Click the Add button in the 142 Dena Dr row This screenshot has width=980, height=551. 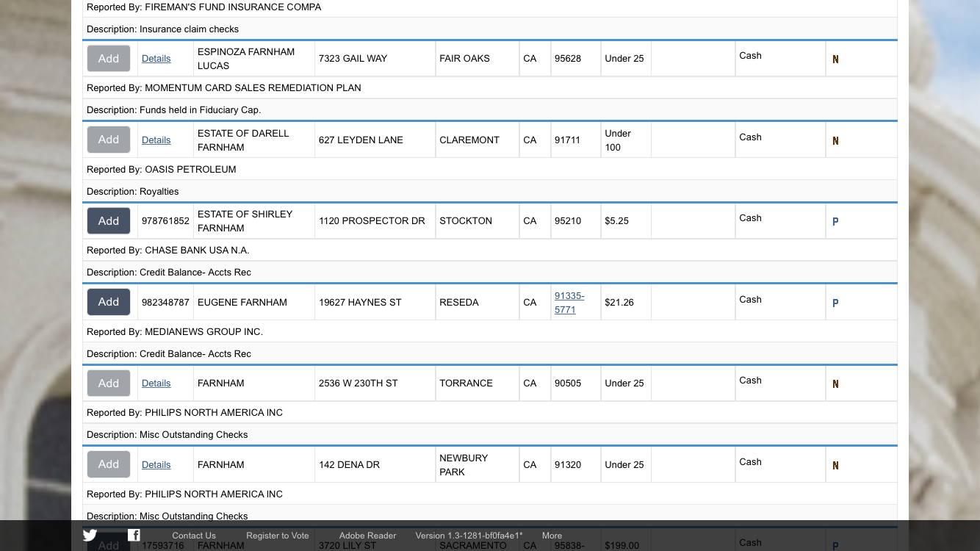click(x=109, y=464)
